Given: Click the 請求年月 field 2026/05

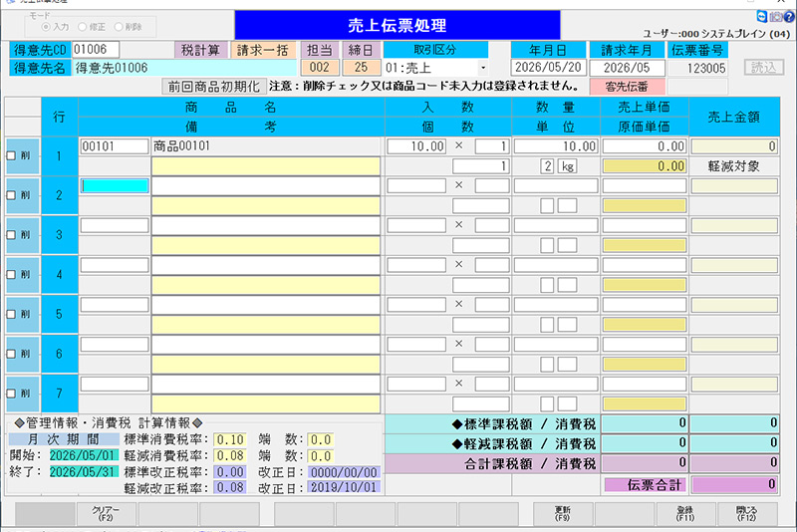Looking at the screenshot, I should 627,68.
